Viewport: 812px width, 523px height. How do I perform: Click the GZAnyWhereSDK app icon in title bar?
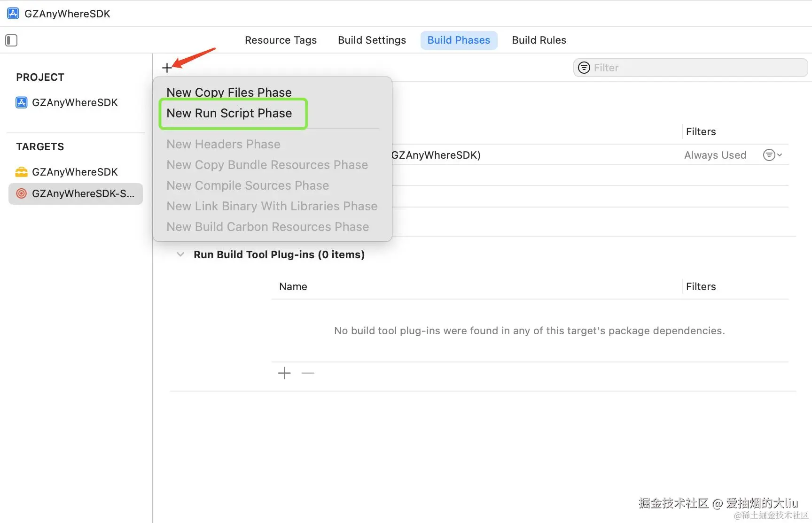[13, 14]
